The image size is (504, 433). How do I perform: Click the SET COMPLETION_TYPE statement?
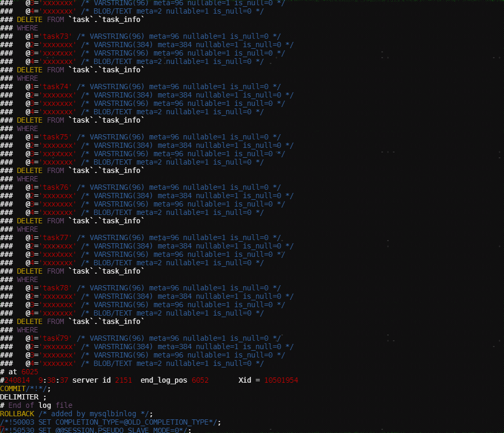[110, 422]
